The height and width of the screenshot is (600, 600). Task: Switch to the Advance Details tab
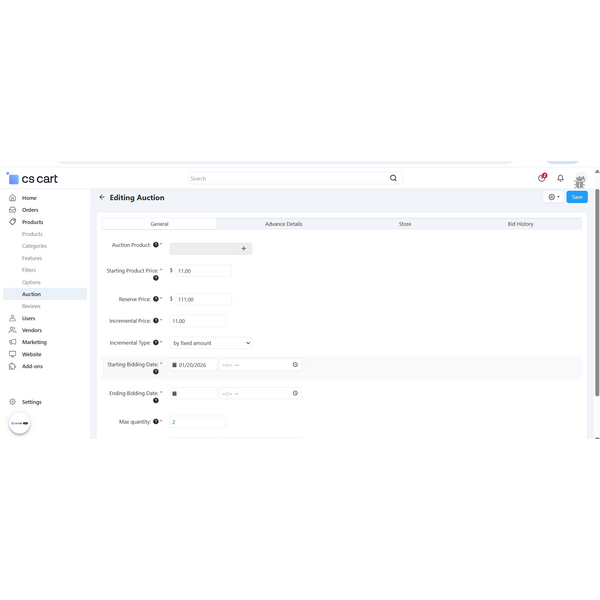click(x=283, y=224)
